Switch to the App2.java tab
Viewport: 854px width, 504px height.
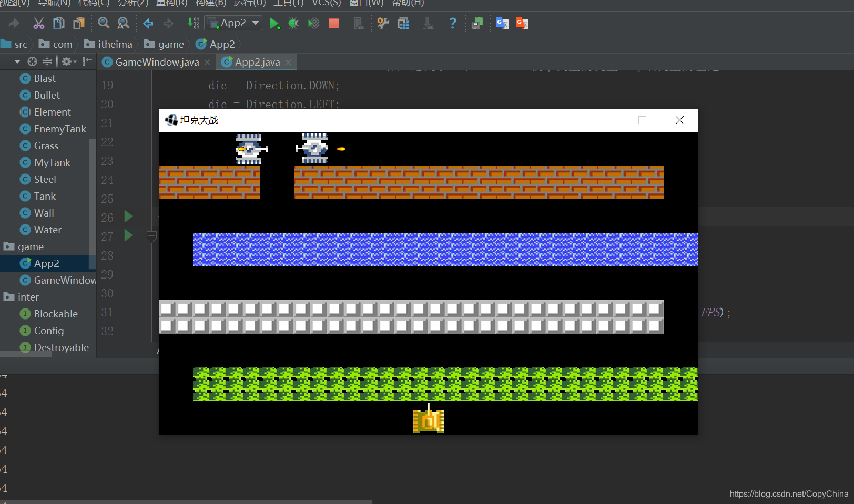pyautogui.click(x=257, y=62)
